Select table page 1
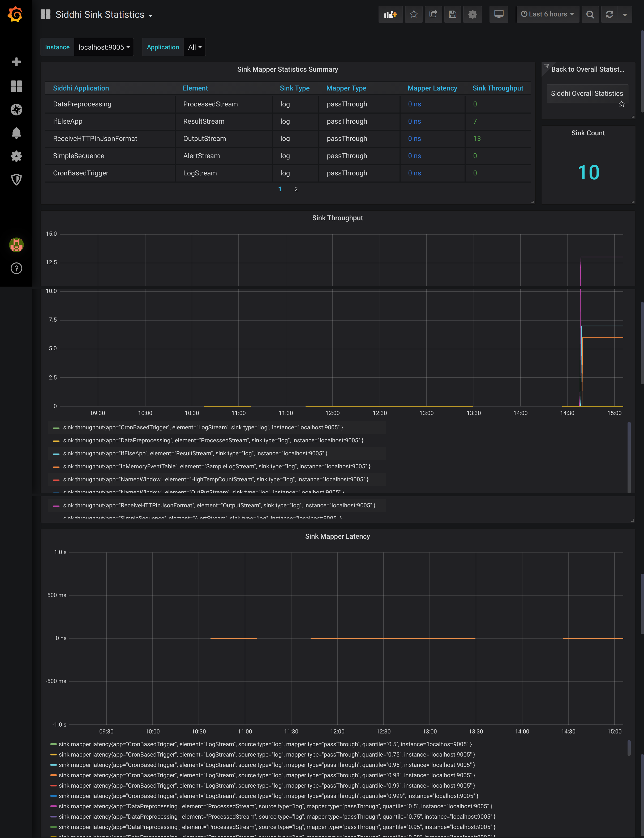The height and width of the screenshot is (838, 644). point(280,189)
